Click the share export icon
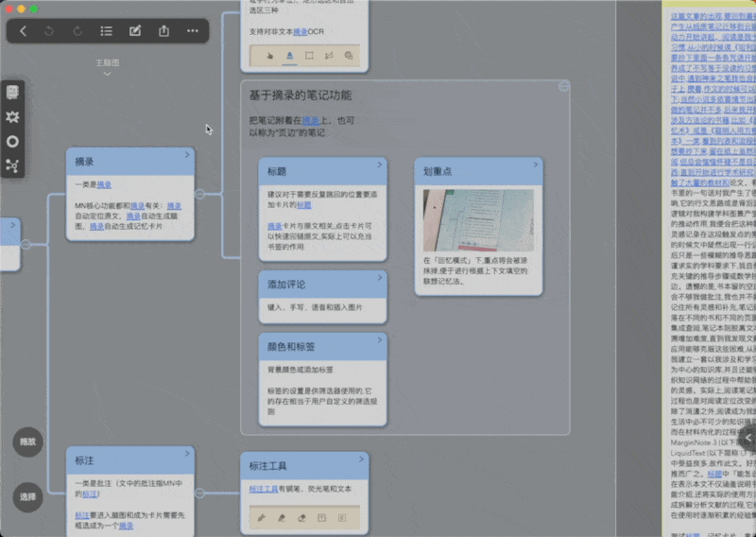Viewport: 756px width, 537px height. click(163, 31)
